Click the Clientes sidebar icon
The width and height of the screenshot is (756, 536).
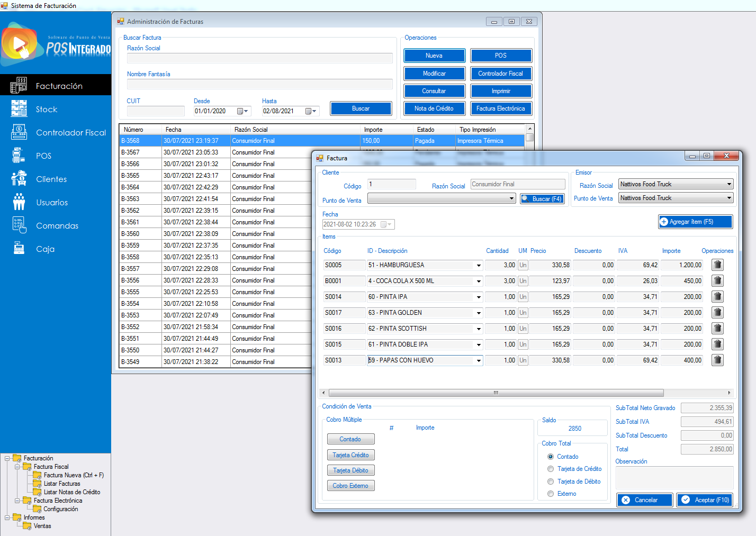click(19, 178)
